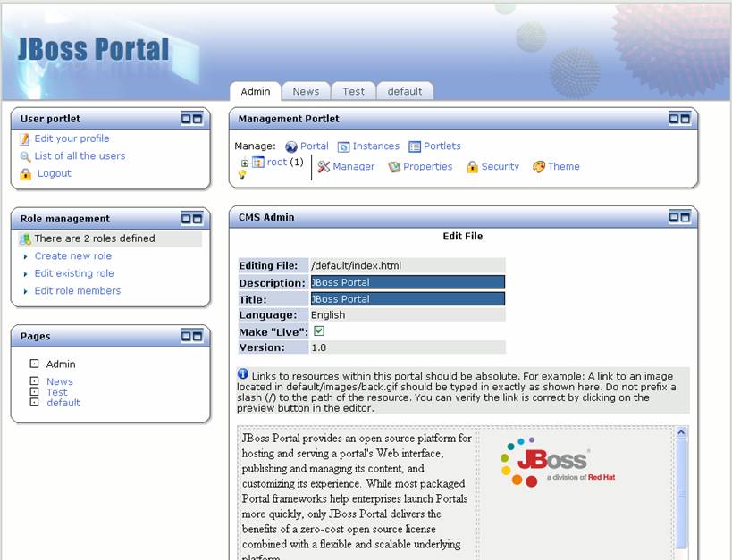Click the editor scrollbar up arrow
This screenshot has height=560, width=732.
point(681,432)
